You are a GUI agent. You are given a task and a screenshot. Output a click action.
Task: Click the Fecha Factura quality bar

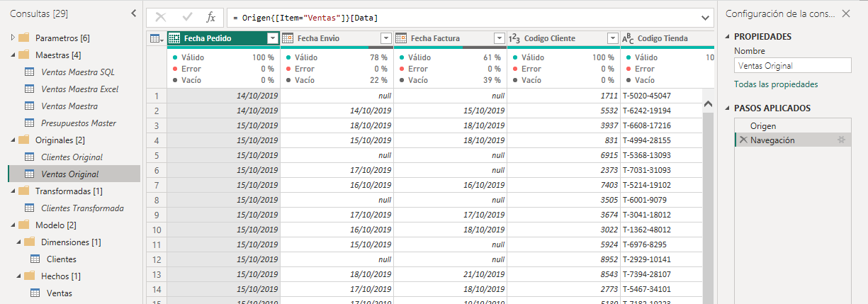pos(451,47)
